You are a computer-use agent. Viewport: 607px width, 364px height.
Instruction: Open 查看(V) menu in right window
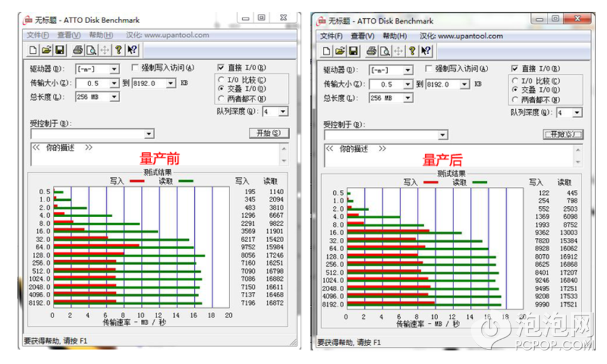pyautogui.click(x=363, y=36)
